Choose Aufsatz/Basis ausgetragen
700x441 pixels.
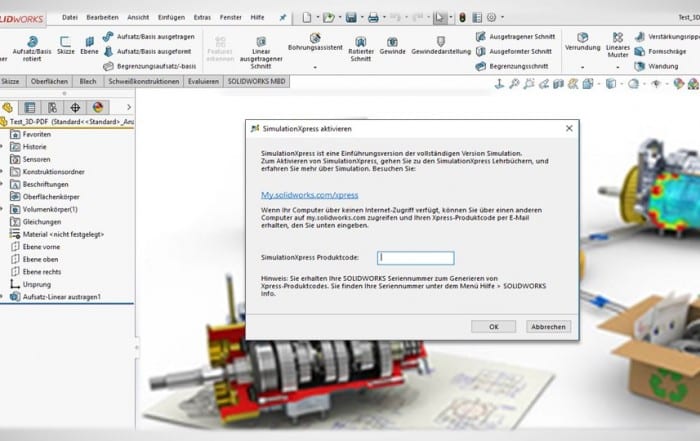[149, 37]
